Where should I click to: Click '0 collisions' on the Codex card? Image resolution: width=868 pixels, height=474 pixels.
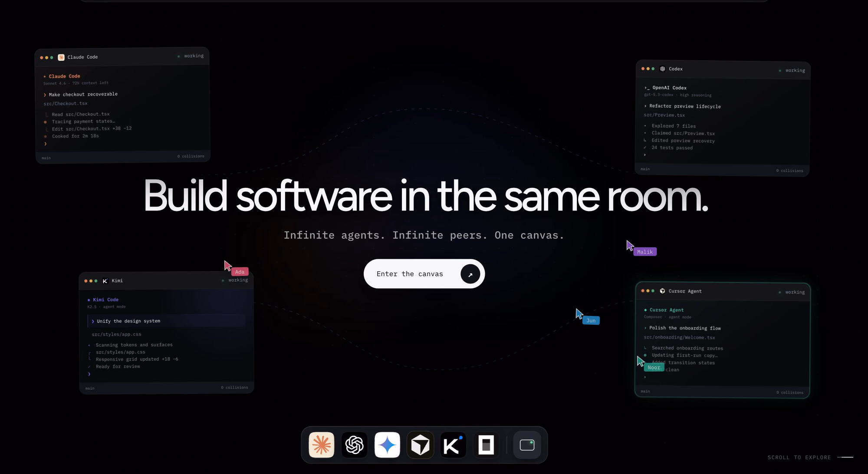pos(789,171)
